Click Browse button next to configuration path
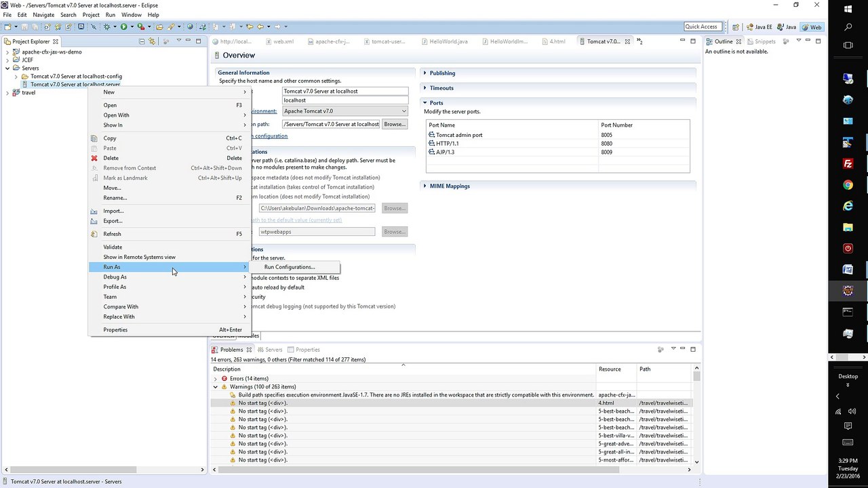The image size is (868, 488). click(x=395, y=125)
